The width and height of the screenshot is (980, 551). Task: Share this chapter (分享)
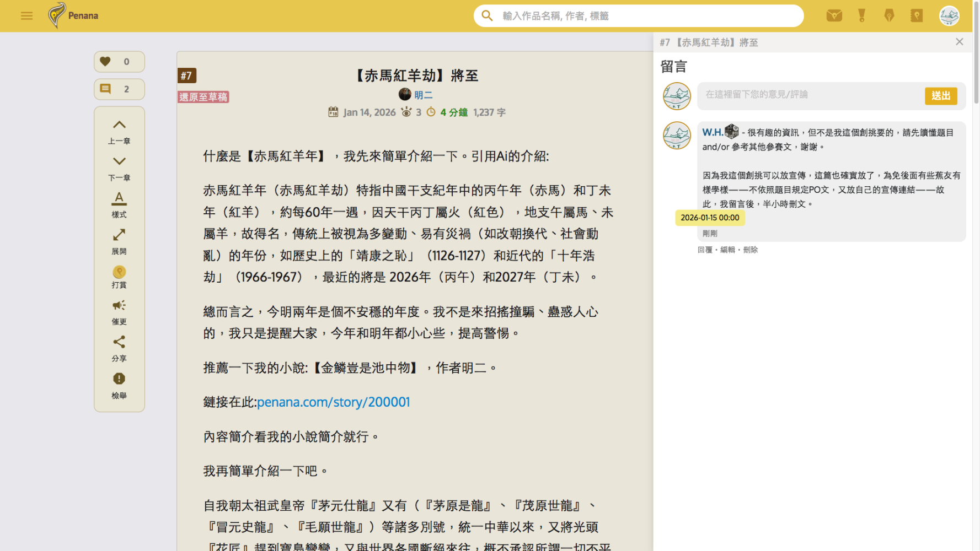tap(119, 349)
